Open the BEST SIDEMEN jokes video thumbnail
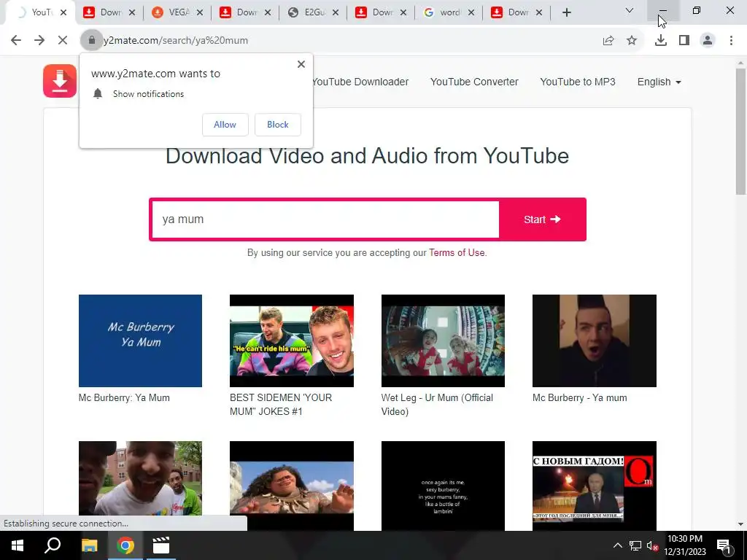The image size is (747, 560). click(292, 341)
